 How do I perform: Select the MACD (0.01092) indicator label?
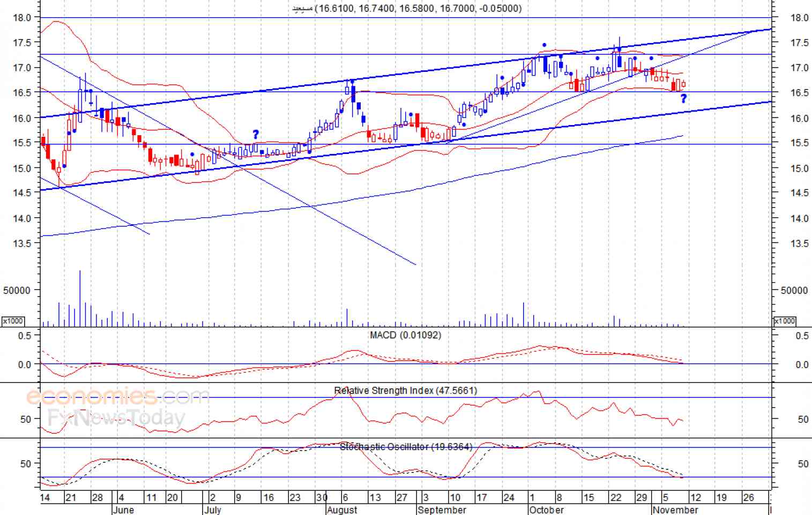point(405,335)
